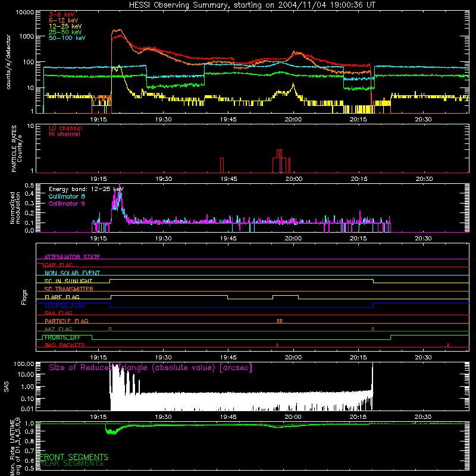Click the 0.4 modulation tick label
476x476 pixels.
click(29, 194)
